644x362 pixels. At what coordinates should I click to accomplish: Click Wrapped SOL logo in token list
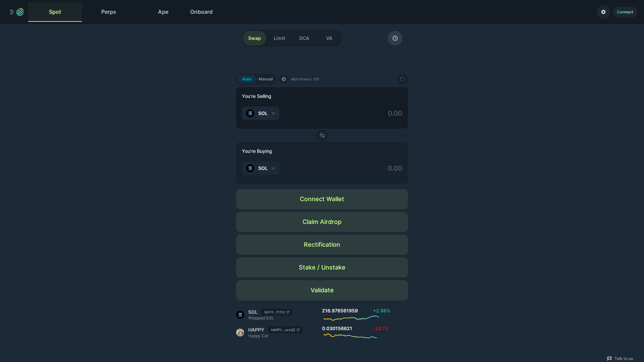240,315
